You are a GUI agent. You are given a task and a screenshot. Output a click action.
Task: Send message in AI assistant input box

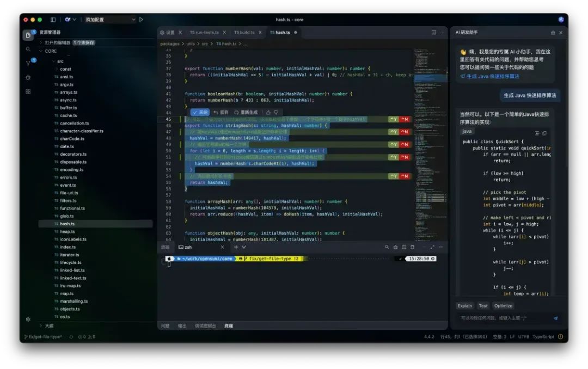click(555, 318)
